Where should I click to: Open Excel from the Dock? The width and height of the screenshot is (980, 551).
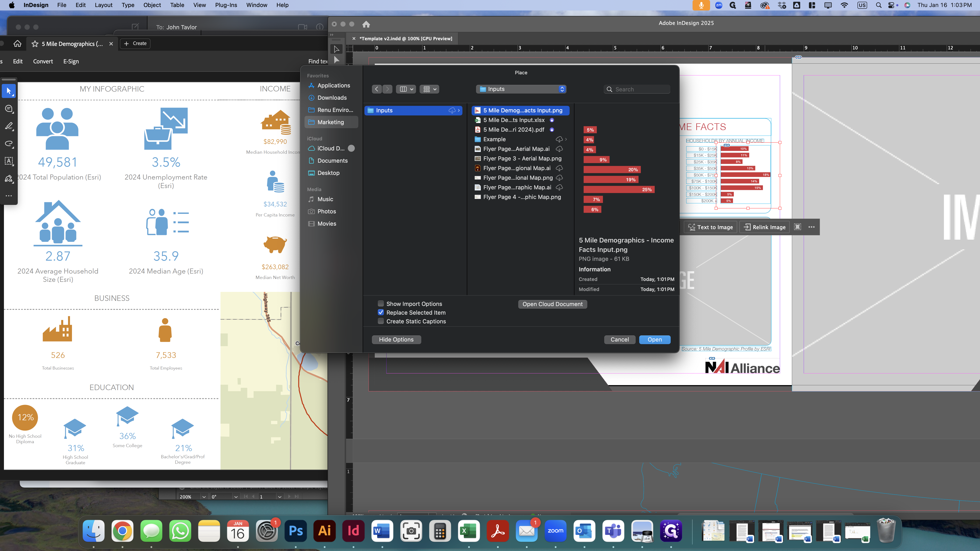[469, 531]
